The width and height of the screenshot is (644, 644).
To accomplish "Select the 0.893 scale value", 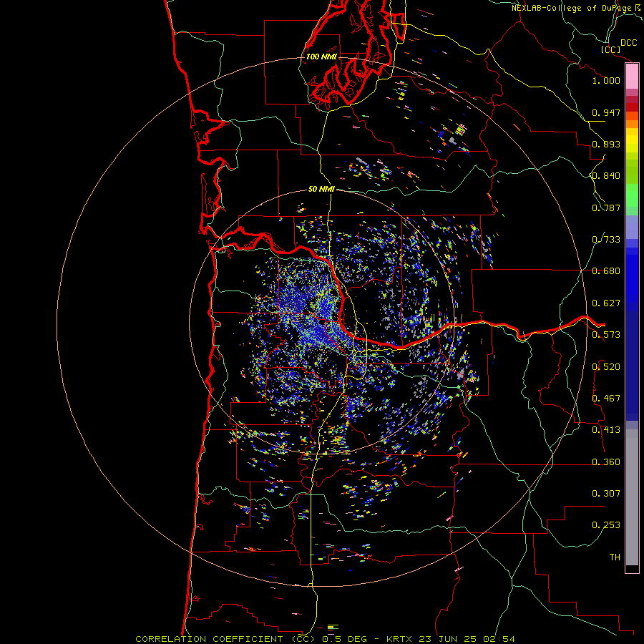I will tap(606, 144).
